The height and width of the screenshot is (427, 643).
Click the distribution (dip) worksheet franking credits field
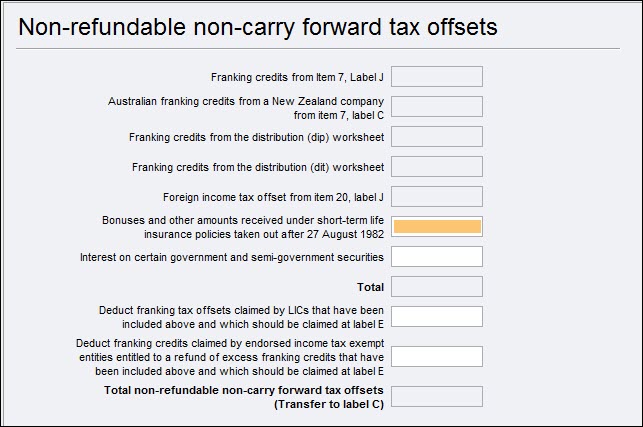(437, 137)
